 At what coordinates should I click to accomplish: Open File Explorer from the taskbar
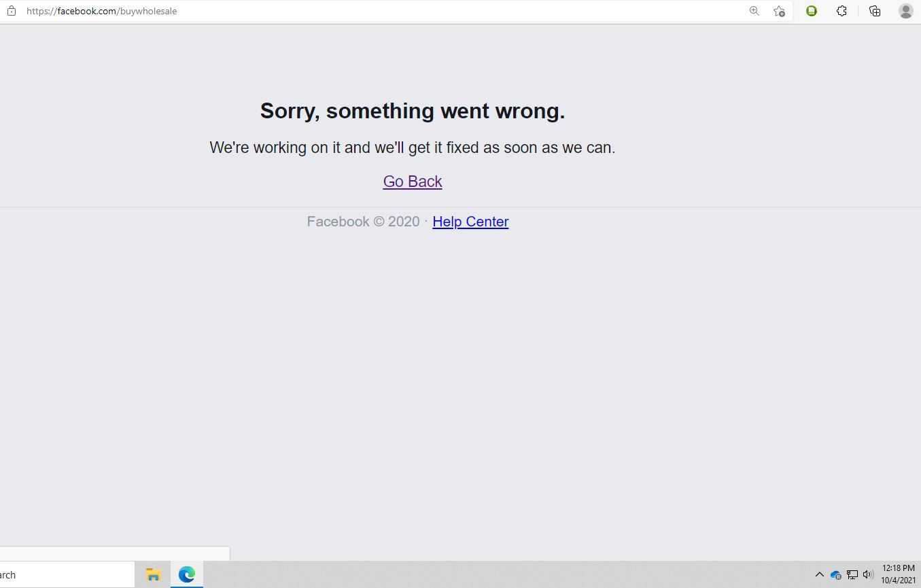click(x=153, y=574)
